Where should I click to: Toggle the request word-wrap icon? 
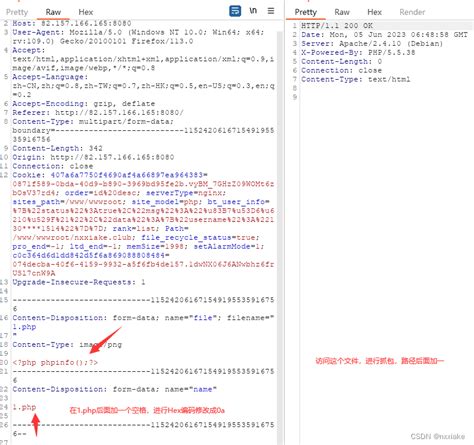tap(235, 11)
